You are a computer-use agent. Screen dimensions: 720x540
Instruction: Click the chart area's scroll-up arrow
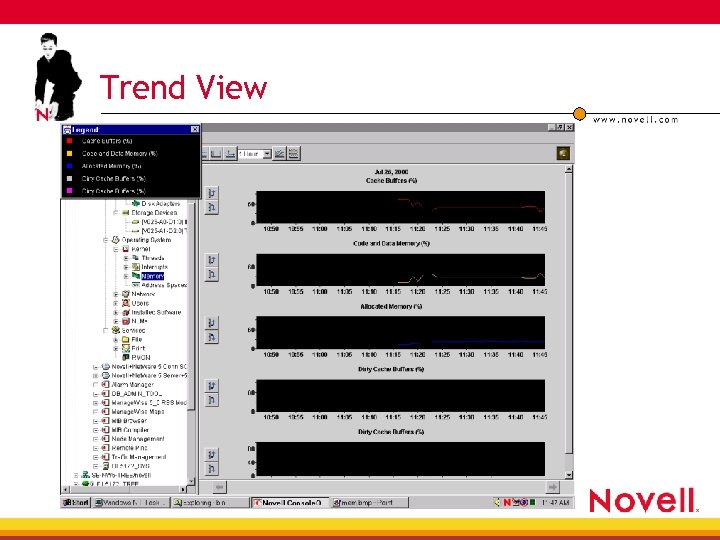pos(568,169)
